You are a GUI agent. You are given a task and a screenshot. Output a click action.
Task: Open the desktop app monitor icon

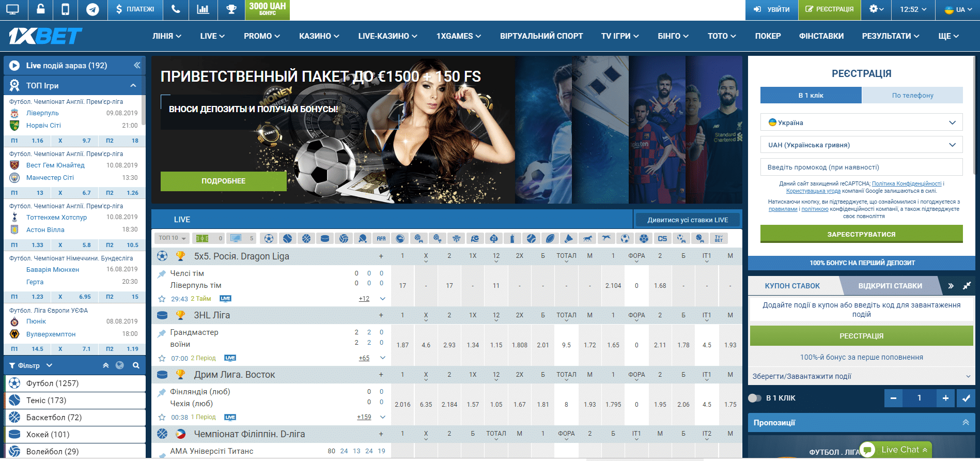click(12, 9)
